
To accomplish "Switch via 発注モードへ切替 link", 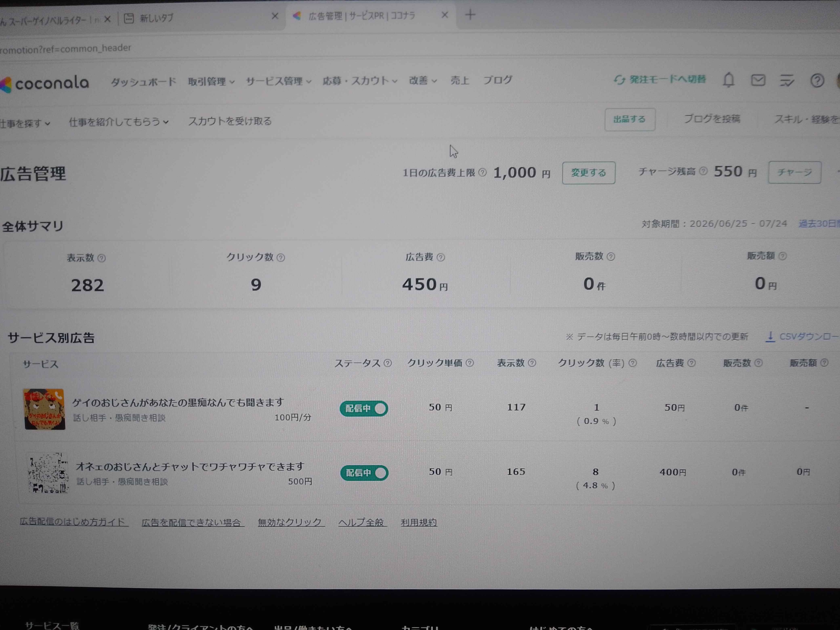I will 667,80.
